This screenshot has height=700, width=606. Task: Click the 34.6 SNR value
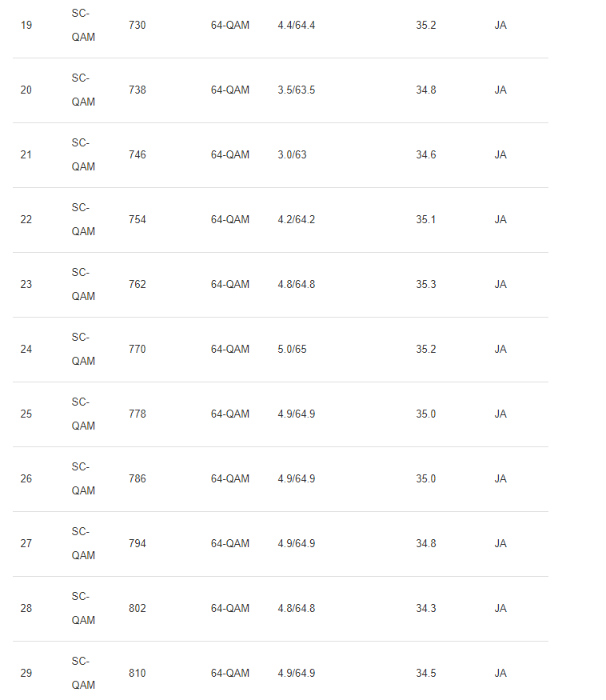click(426, 155)
